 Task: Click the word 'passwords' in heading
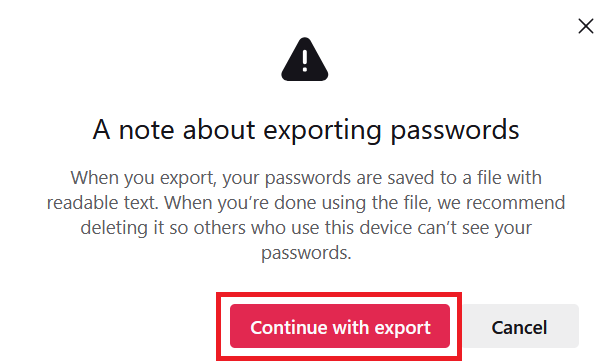tap(455, 130)
